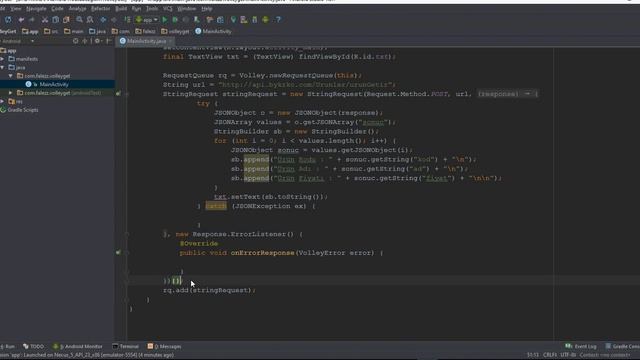Screen dimensions: 640x360
Task: Open the Navigate menu
Action: 36,9
